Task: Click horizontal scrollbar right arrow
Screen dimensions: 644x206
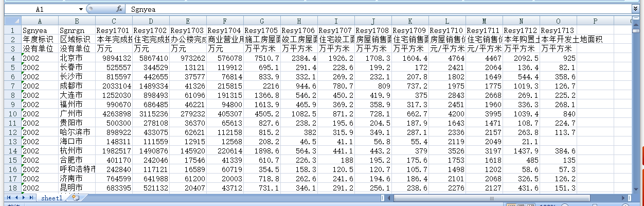Action: click(624, 198)
